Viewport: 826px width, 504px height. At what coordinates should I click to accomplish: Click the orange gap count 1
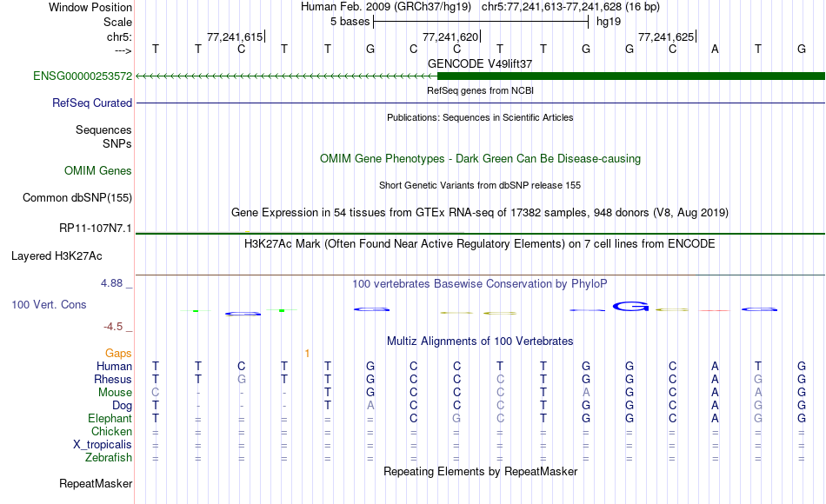click(x=307, y=354)
